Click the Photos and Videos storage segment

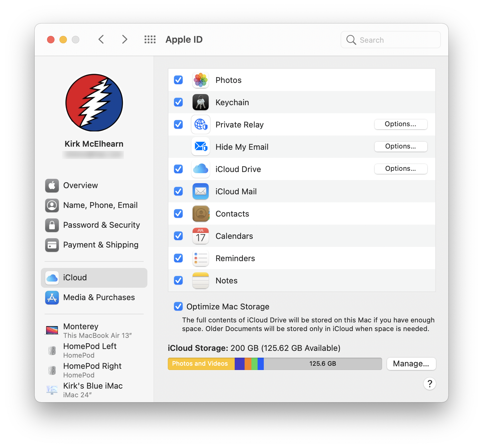201,364
